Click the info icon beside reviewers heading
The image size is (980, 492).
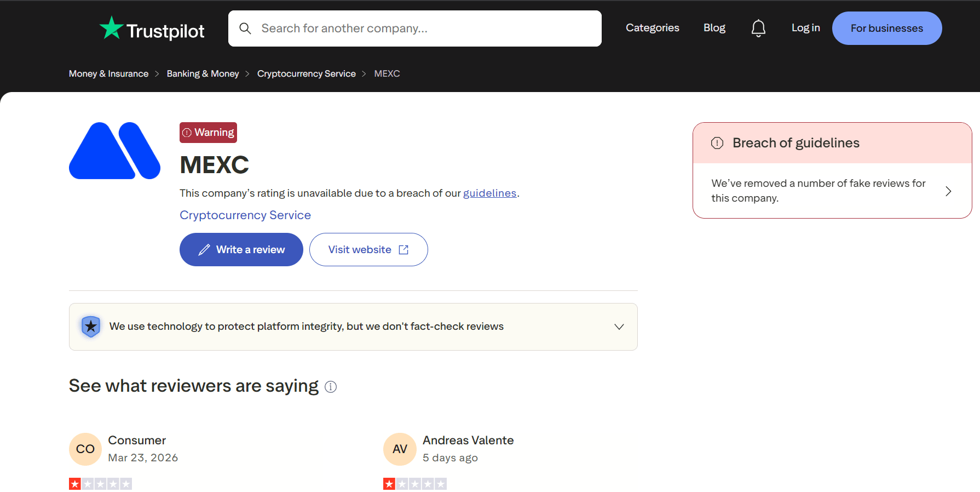point(331,387)
